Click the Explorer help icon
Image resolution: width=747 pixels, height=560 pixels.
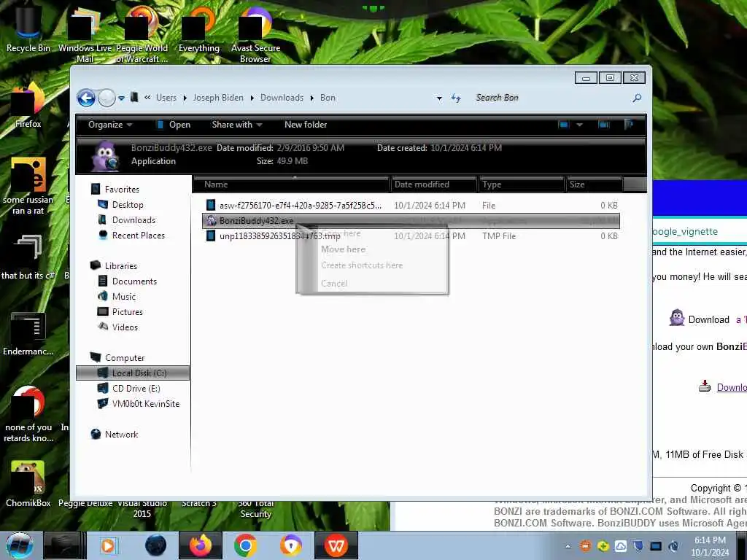point(628,125)
